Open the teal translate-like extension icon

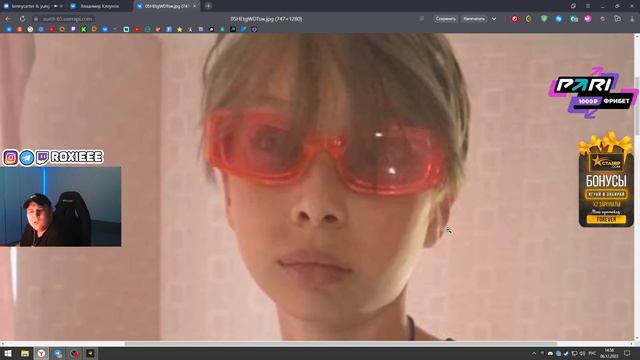[574, 19]
